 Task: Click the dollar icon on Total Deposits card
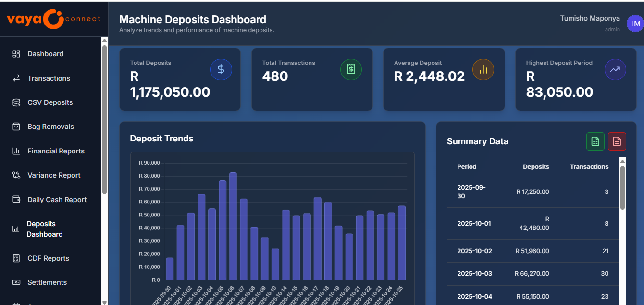click(221, 69)
